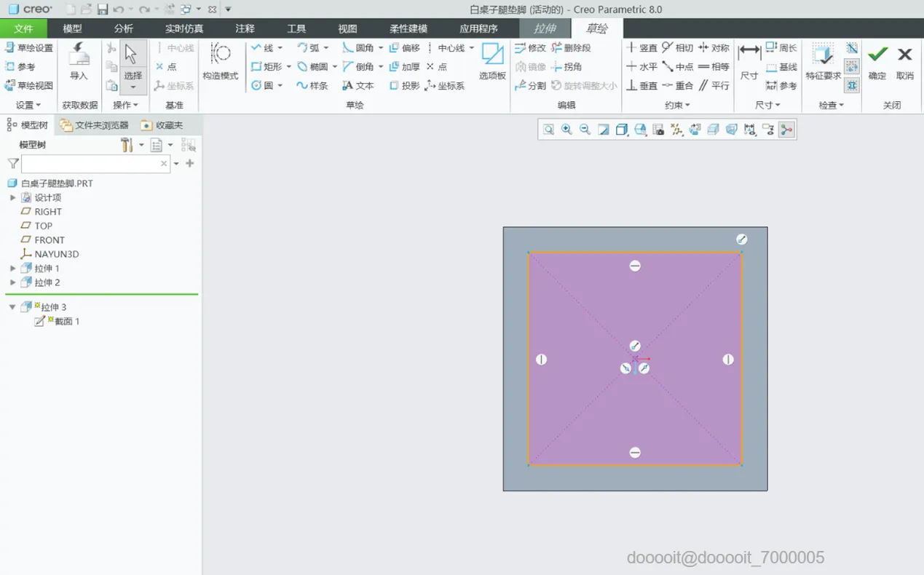Screen dimensions: 924x575
Task: Collapse the 拉伸 3 feature node
Action: [x=12, y=307]
